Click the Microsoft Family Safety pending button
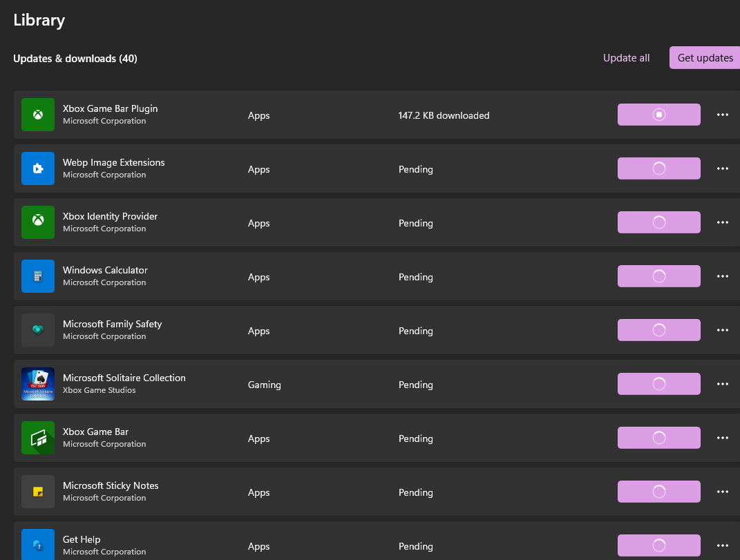 (x=659, y=330)
